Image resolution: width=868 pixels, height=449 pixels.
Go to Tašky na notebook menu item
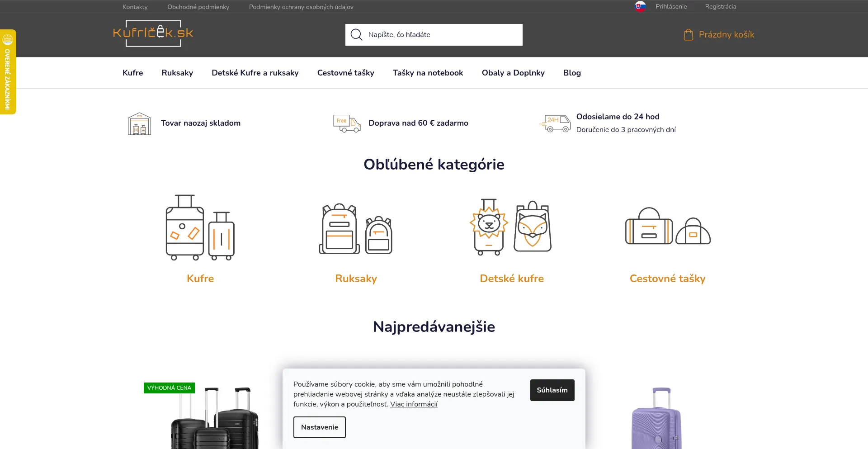[x=428, y=73]
